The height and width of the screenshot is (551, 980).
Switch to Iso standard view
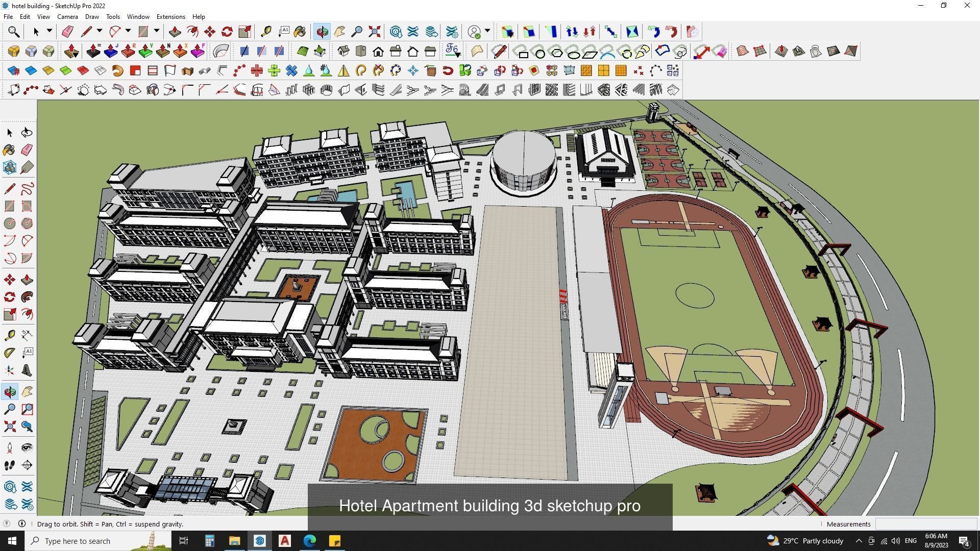pyautogui.click(x=344, y=51)
